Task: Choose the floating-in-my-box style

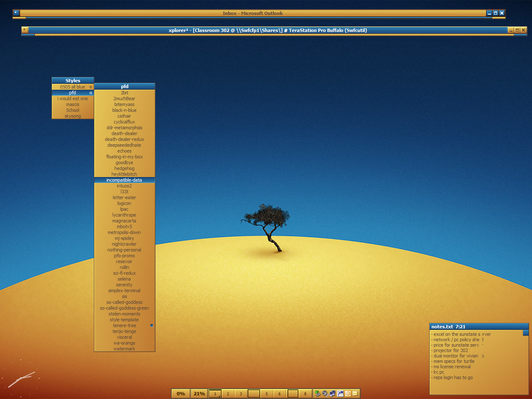Action: [125, 157]
